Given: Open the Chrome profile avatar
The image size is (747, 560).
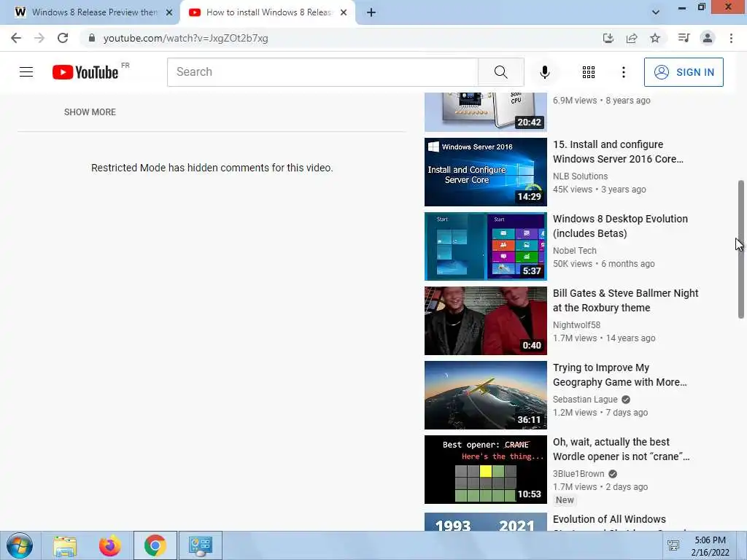Looking at the screenshot, I should 708,38.
